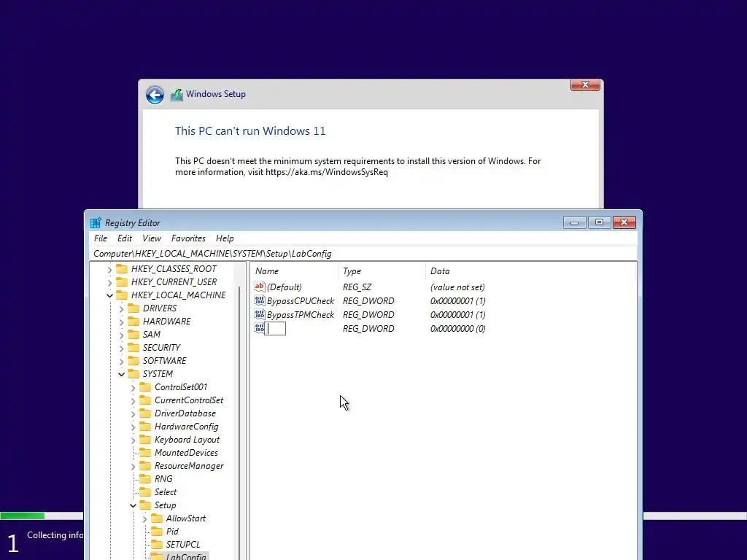This screenshot has width=747, height=560.
Task: Sort values by the Type column header
Action: click(x=382, y=271)
